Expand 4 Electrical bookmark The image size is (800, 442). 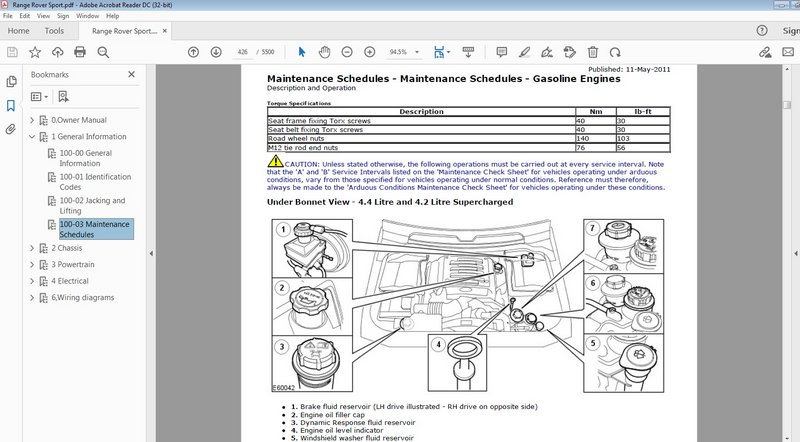click(32, 281)
